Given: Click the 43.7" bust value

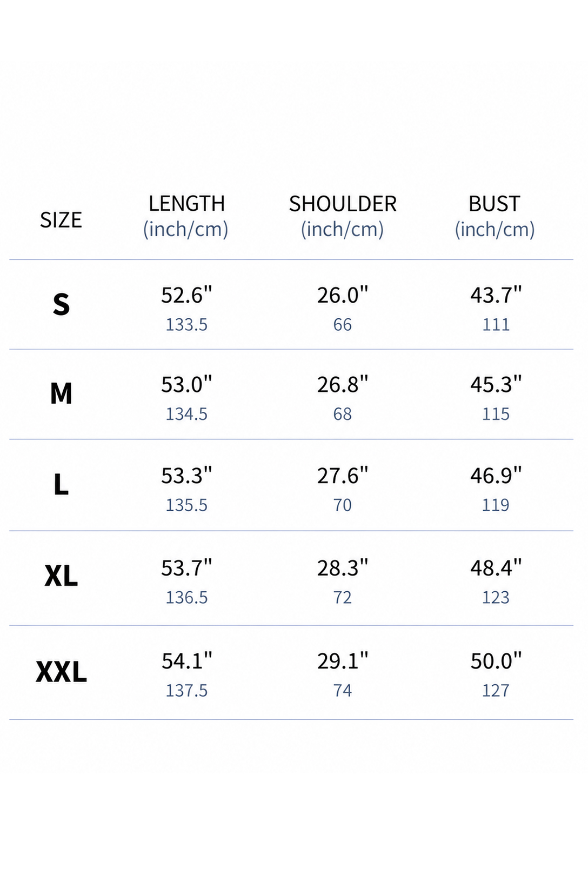Looking at the screenshot, I should click(496, 295).
